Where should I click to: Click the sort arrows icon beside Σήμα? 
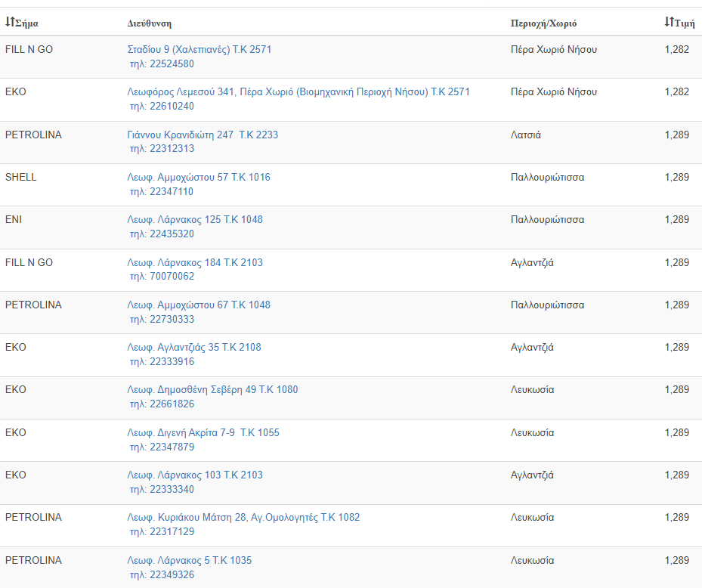pos(9,22)
